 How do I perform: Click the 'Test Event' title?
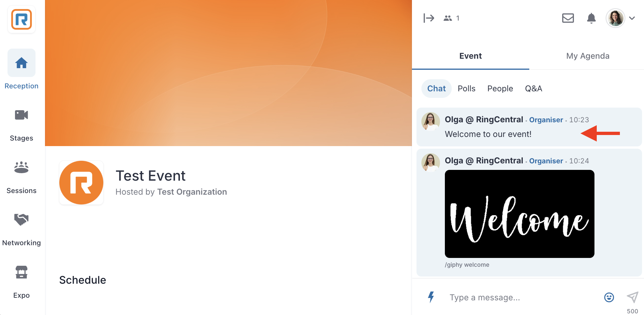[x=151, y=176]
